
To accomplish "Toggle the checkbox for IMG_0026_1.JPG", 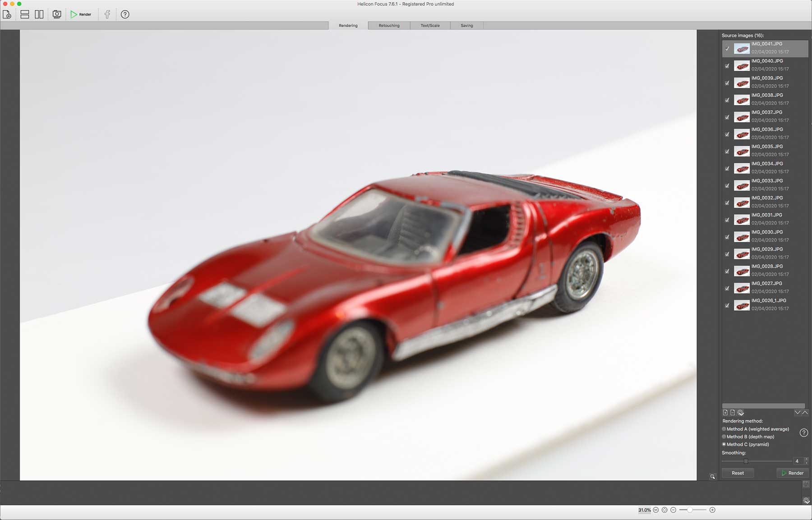I will click(x=727, y=305).
